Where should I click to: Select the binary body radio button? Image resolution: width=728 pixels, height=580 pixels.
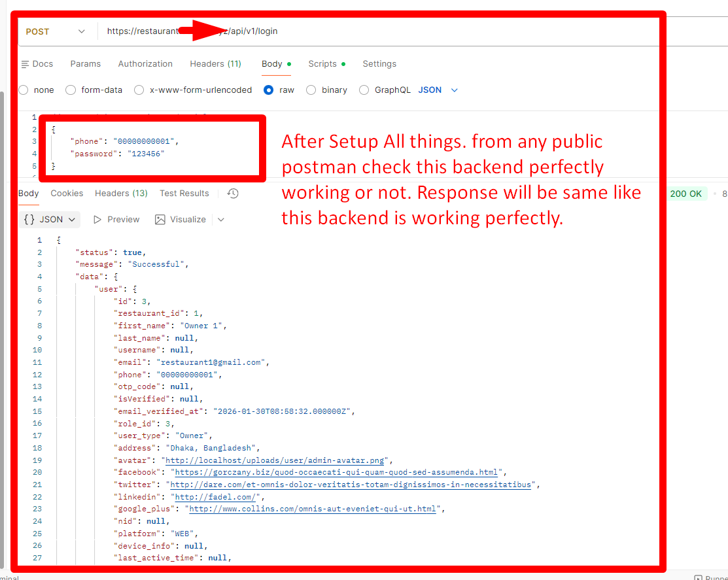[x=311, y=90]
